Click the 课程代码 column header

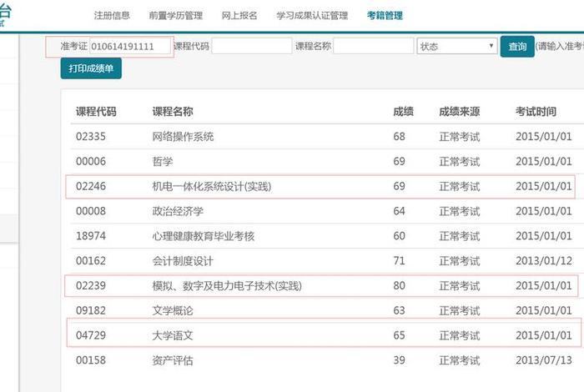pyautogui.click(x=96, y=111)
